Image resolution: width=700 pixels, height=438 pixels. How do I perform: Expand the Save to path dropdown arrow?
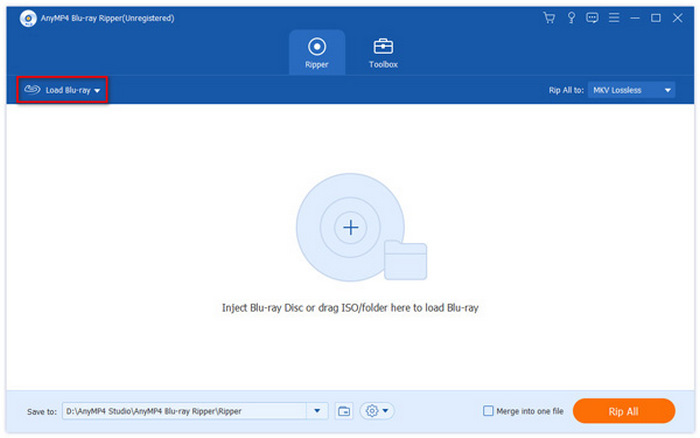(x=319, y=411)
